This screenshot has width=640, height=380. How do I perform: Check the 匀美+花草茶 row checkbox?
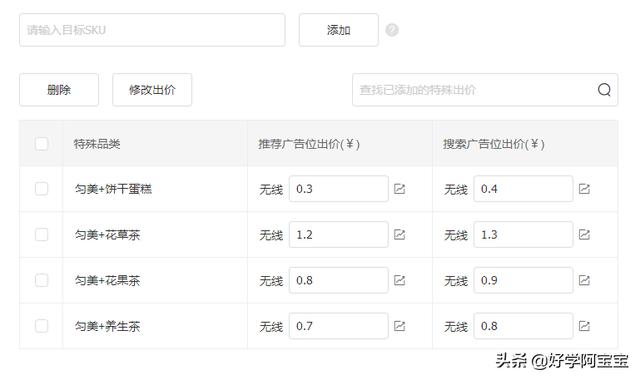[41, 234]
